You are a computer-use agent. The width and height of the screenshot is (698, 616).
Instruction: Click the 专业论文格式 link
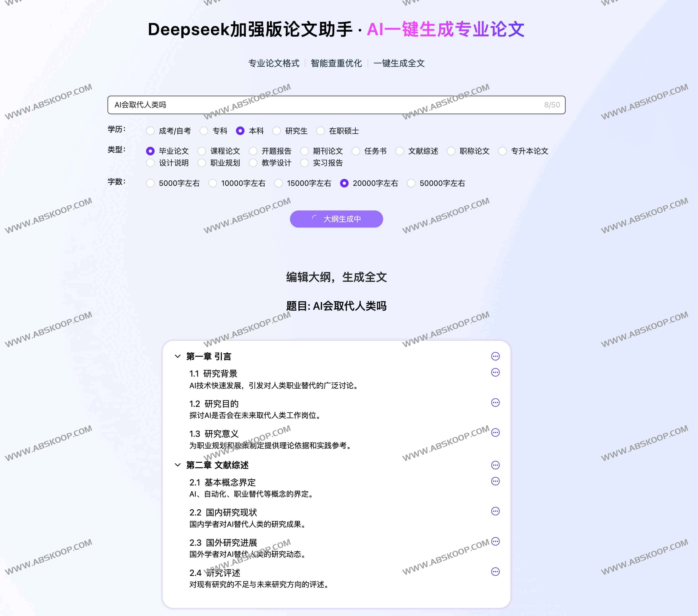[x=273, y=63]
